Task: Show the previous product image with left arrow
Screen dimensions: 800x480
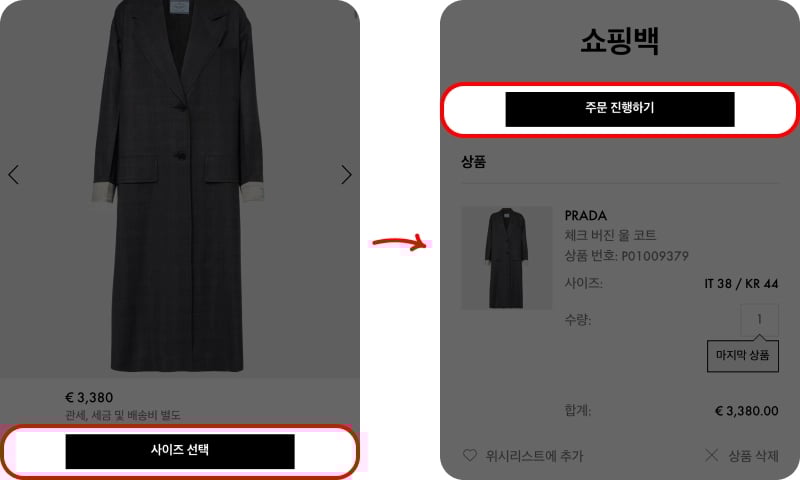Action: point(14,174)
